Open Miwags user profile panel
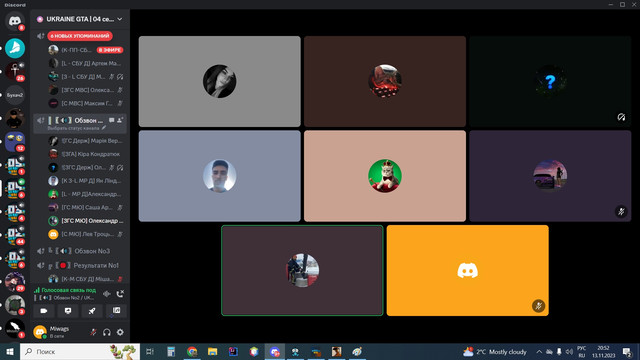Image resolution: width=640 pixels, height=360 pixels. (x=59, y=332)
